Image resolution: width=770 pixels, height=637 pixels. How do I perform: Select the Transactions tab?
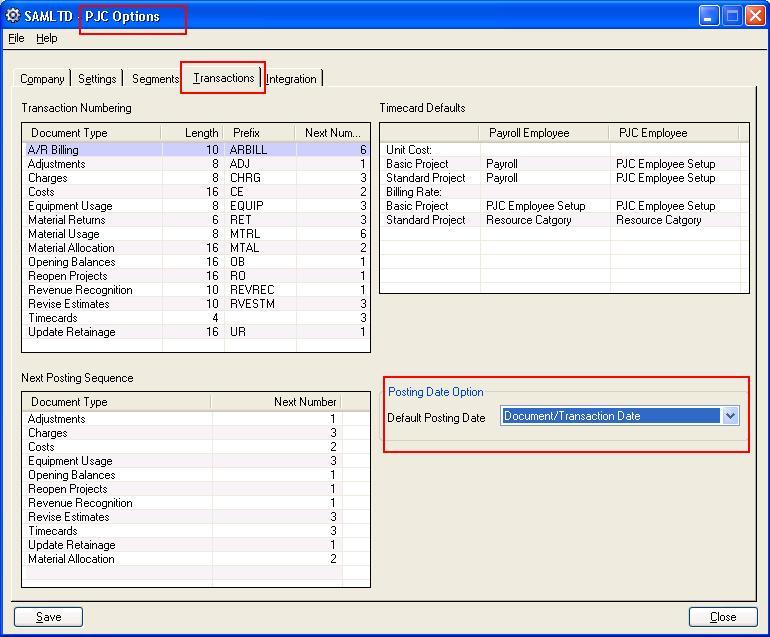point(223,78)
